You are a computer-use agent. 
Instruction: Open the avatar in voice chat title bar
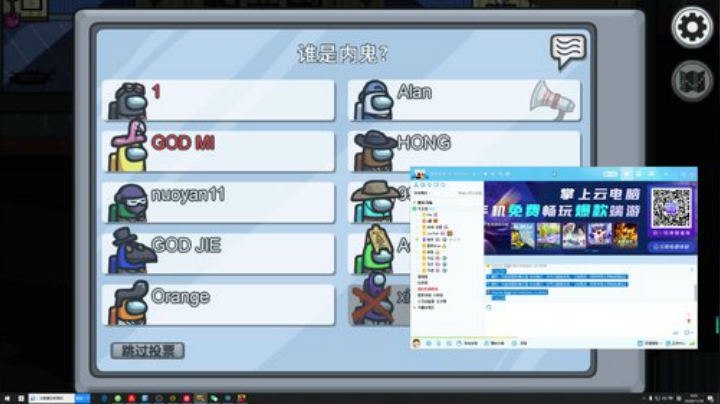coord(419,174)
